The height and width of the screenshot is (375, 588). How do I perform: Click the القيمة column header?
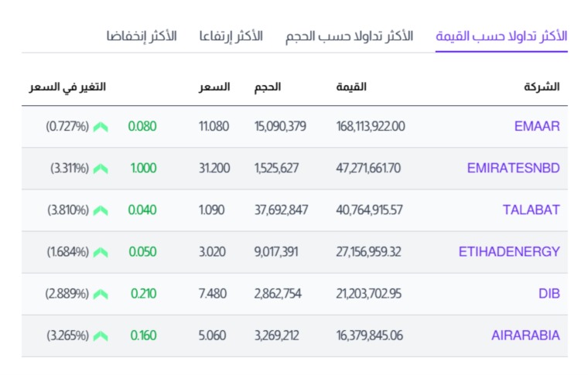point(351,87)
